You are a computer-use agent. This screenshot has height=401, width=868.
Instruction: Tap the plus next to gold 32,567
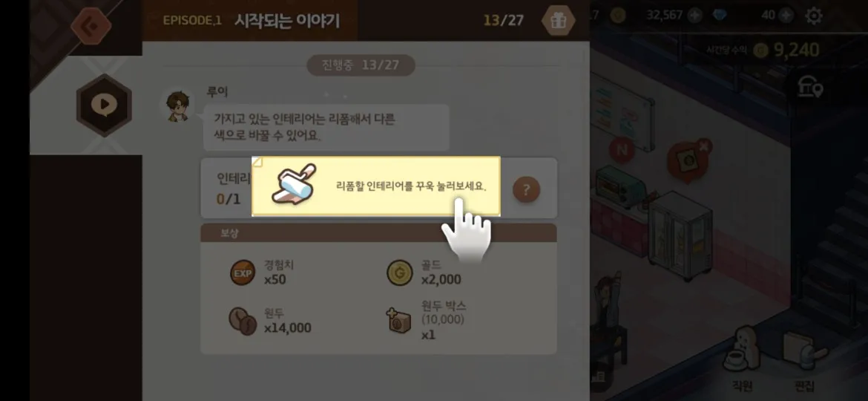point(694,16)
